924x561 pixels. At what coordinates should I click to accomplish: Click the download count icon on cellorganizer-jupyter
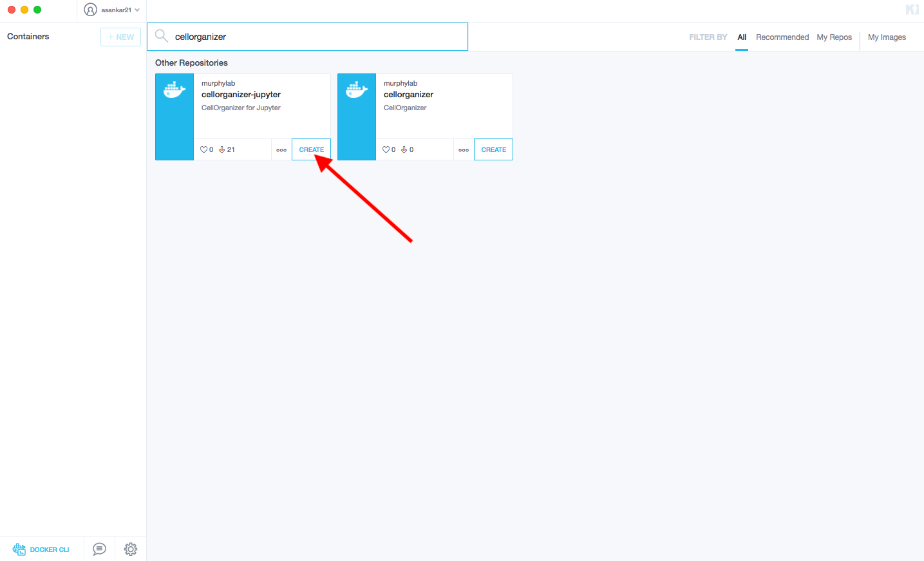[x=222, y=149]
